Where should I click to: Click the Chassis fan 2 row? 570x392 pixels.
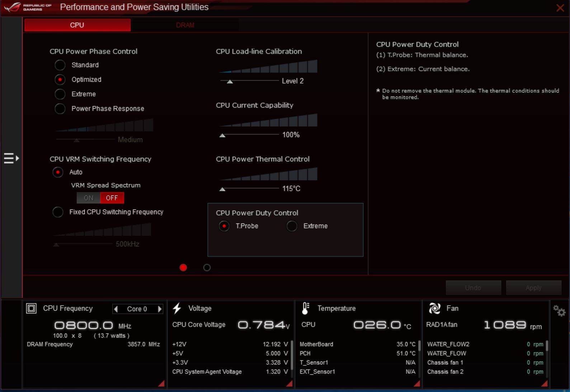(485, 372)
